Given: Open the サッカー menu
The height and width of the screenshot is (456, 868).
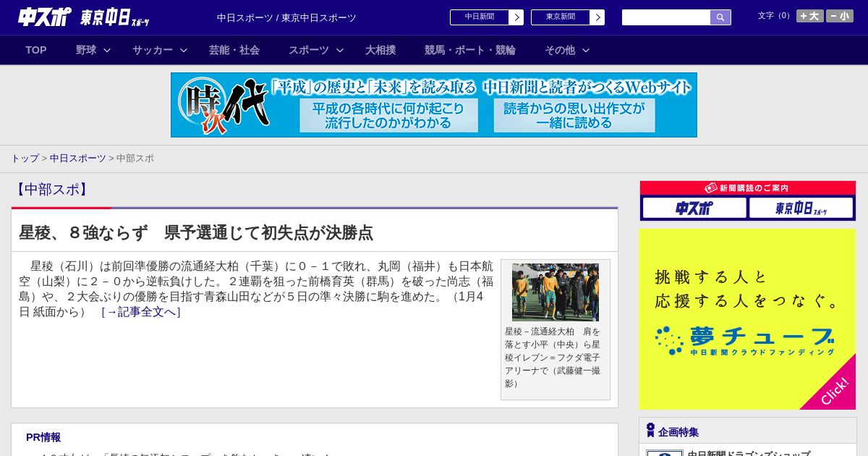Looking at the screenshot, I should pyautogui.click(x=153, y=50).
